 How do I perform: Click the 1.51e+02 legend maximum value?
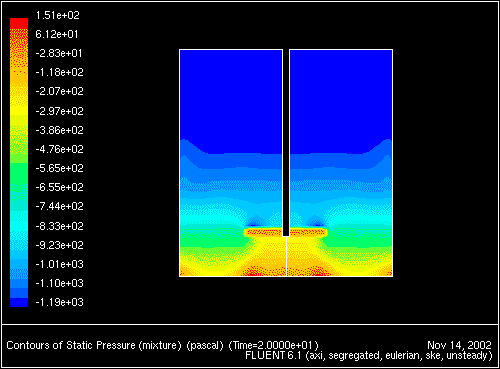[x=58, y=15]
